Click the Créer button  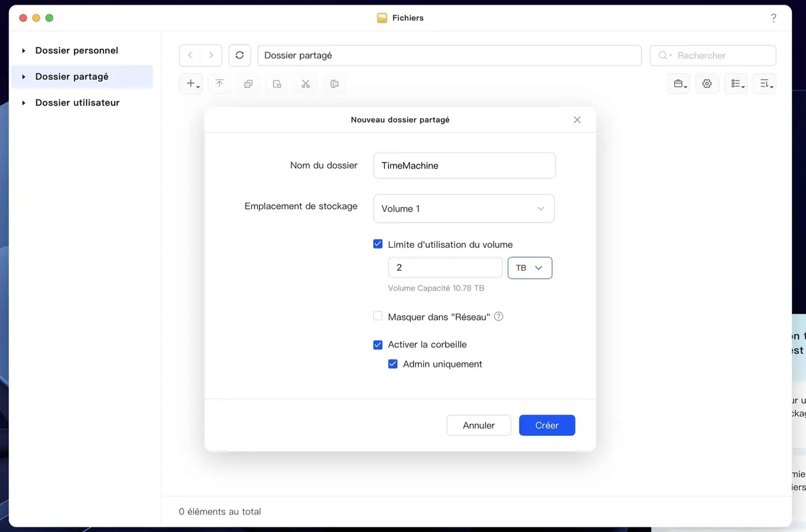point(547,425)
